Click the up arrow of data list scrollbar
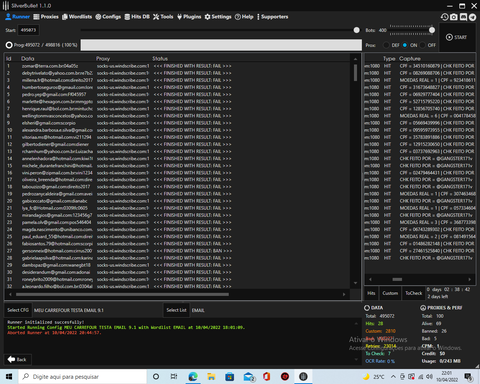The image size is (480, 384). (x=355, y=59)
